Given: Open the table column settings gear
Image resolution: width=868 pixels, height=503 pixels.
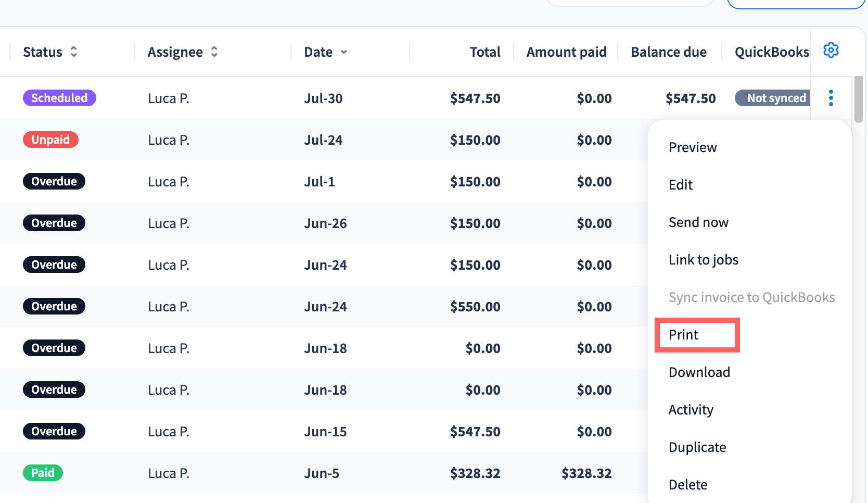Looking at the screenshot, I should pos(831,51).
